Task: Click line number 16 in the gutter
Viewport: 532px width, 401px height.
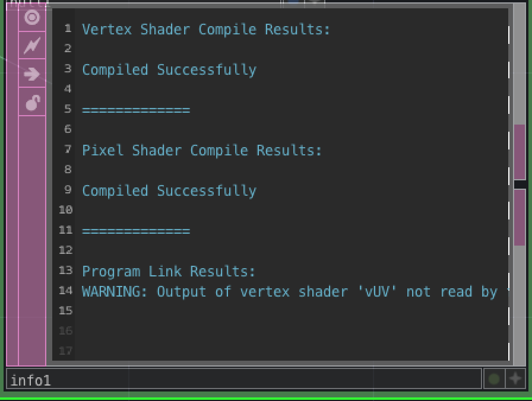Action: click(65, 331)
